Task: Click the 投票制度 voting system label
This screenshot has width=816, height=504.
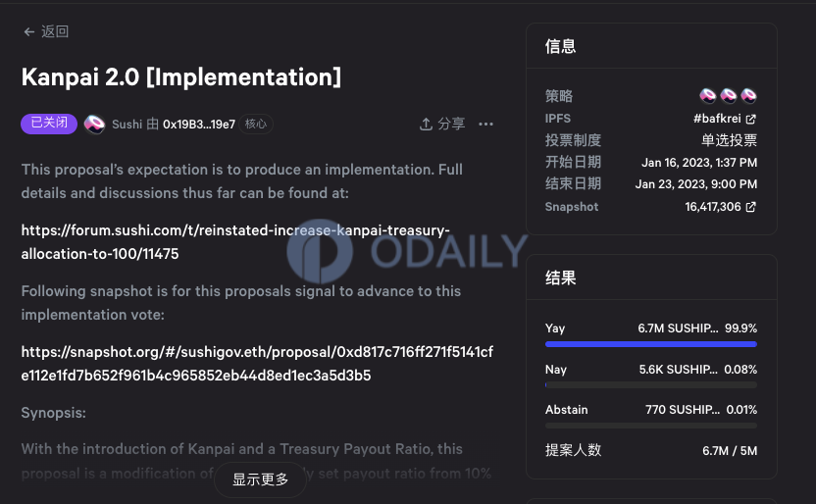Action: (x=573, y=140)
